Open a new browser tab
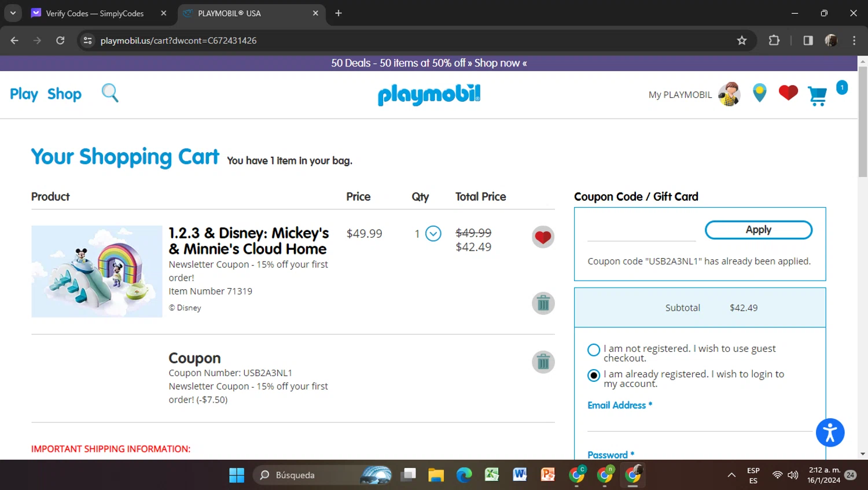 [339, 13]
